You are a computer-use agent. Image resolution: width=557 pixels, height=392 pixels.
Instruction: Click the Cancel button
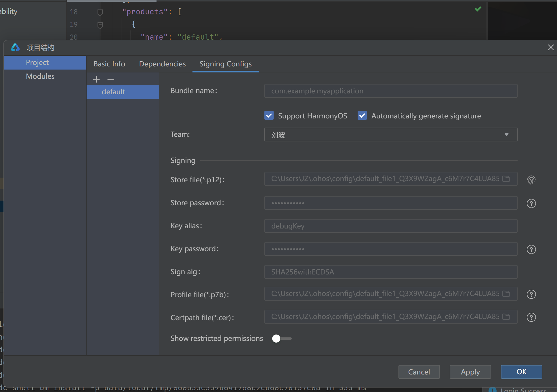pos(419,372)
